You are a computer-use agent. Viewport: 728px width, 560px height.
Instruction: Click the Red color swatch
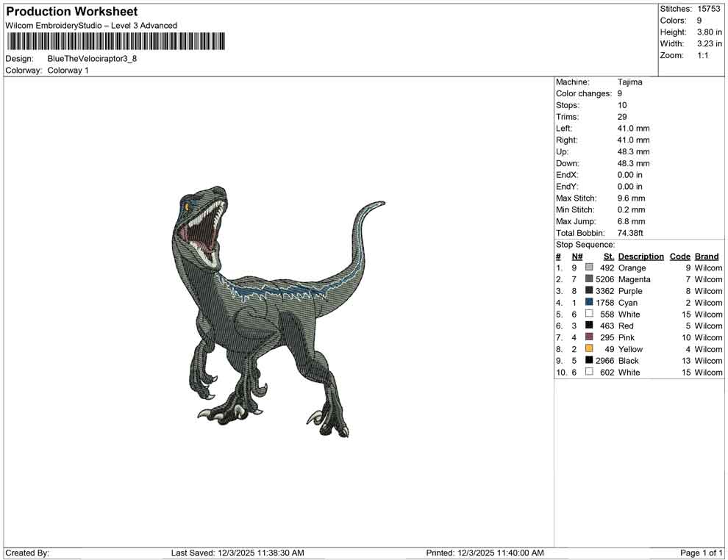(588, 326)
